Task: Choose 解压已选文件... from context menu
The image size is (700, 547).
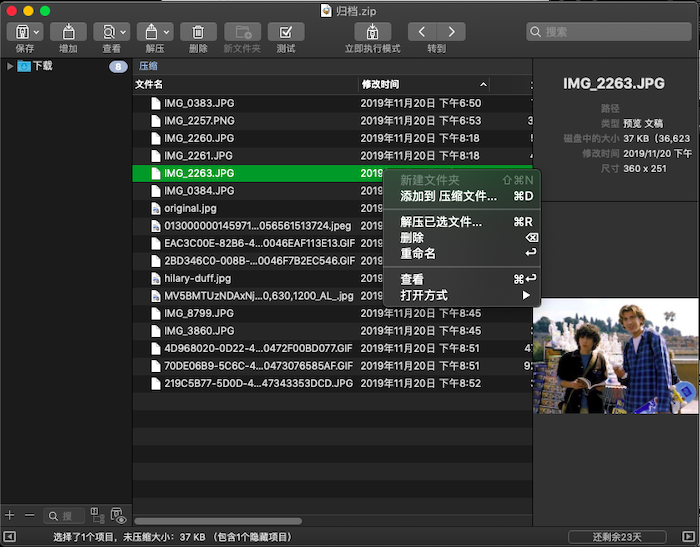Action: [x=440, y=222]
